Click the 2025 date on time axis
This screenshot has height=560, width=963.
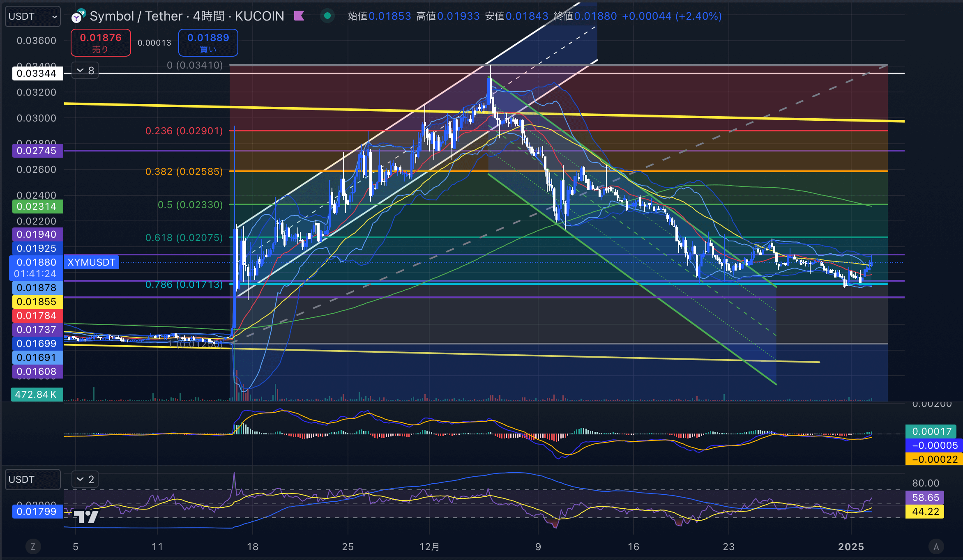coord(851,547)
